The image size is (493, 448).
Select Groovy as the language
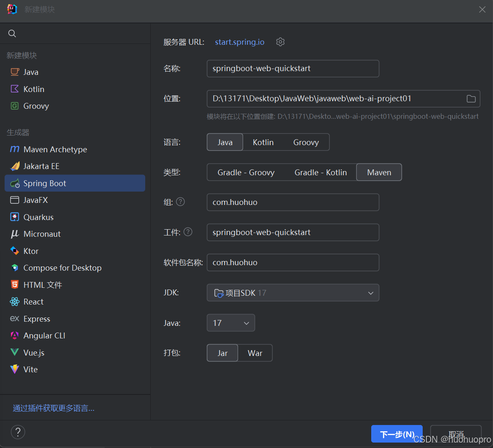306,142
